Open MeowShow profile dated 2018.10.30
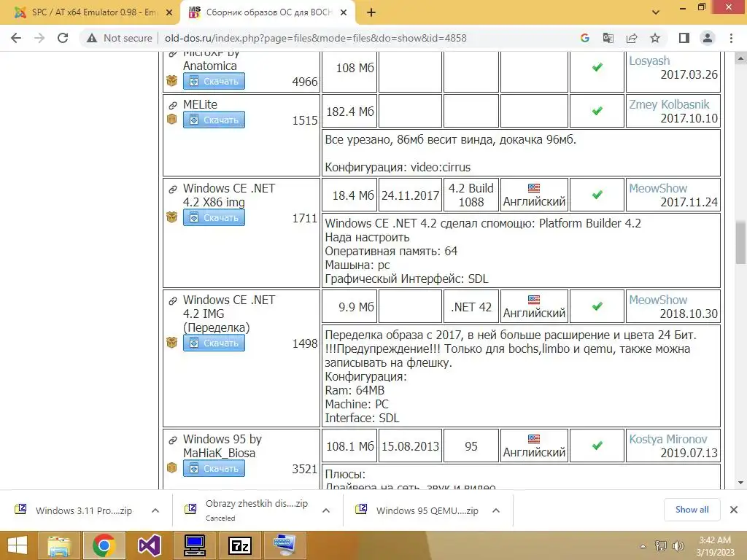 658,300
